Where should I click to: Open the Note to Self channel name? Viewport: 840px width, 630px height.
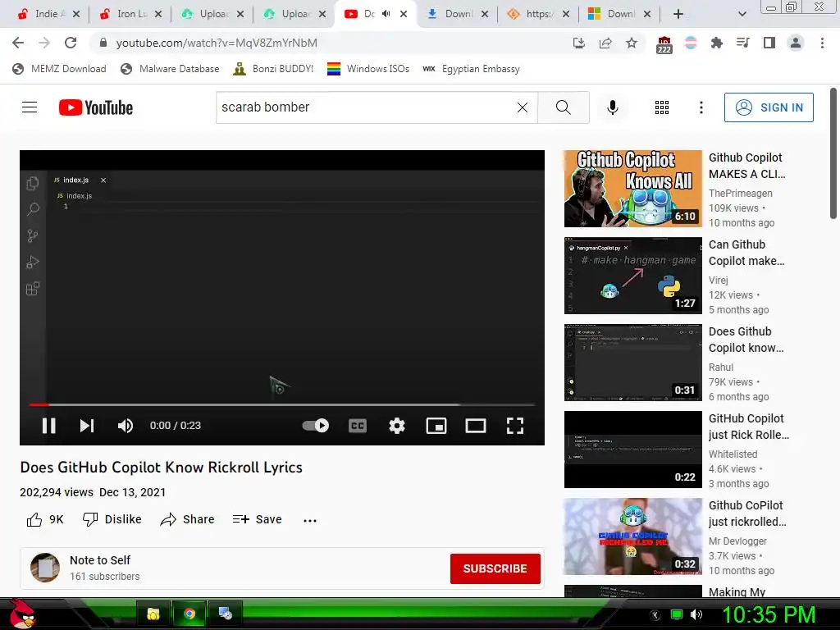99,559
